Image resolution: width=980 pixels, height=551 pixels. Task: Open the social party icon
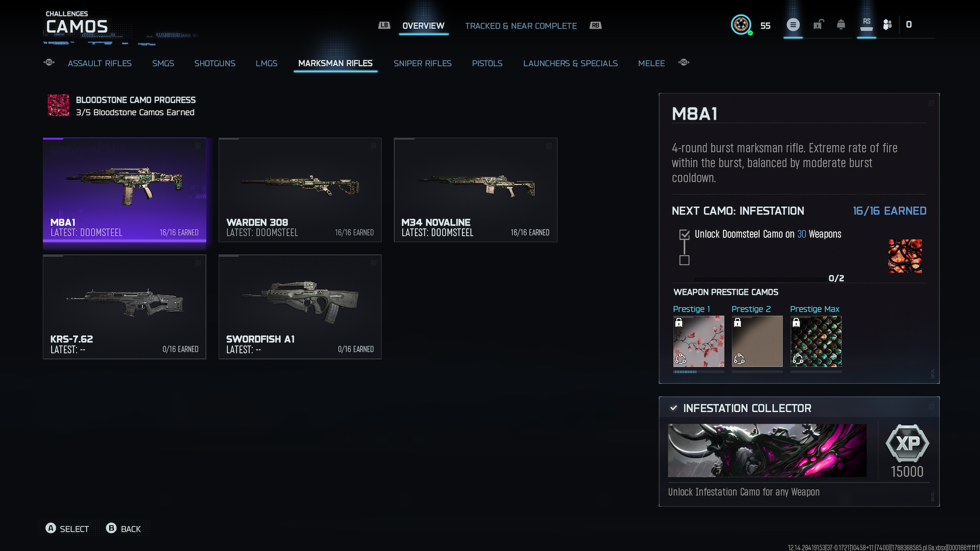pyautogui.click(x=888, y=24)
